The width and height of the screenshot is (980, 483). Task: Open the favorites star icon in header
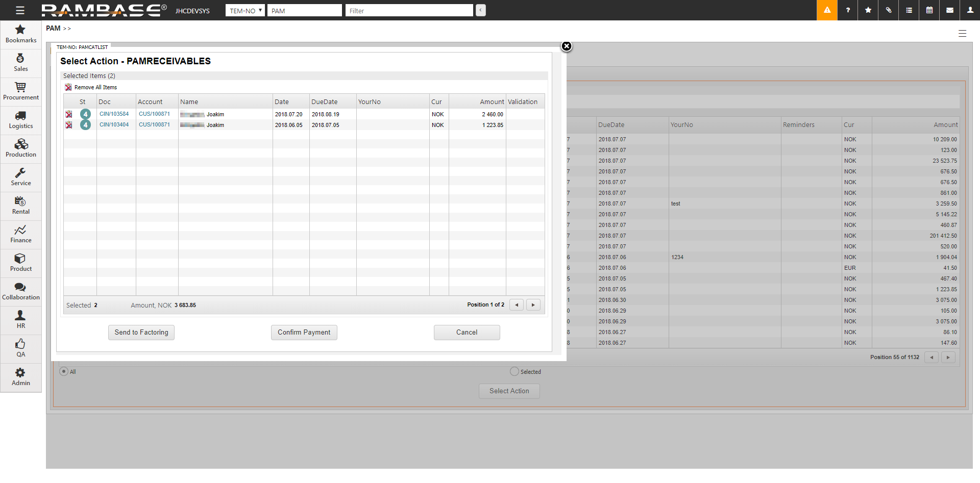pyautogui.click(x=868, y=10)
